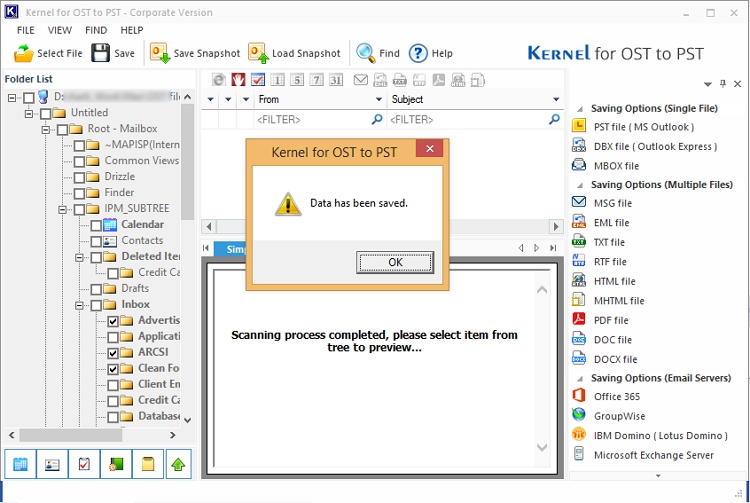The image size is (750, 503).
Task: Open contacts view button at bottom left
Action: (x=52, y=464)
